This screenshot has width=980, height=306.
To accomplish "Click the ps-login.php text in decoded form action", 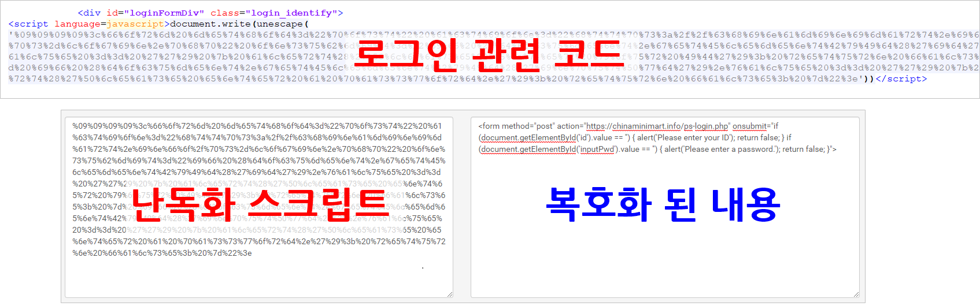I will point(706,126).
